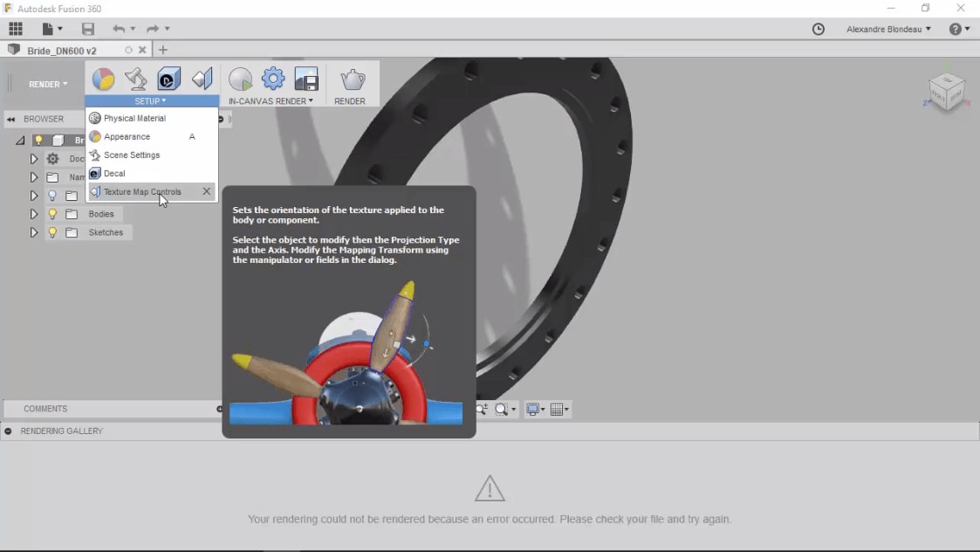Redo the last undone action
Image resolution: width=980 pixels, height=552 pixels.
(x=153, y=29)
